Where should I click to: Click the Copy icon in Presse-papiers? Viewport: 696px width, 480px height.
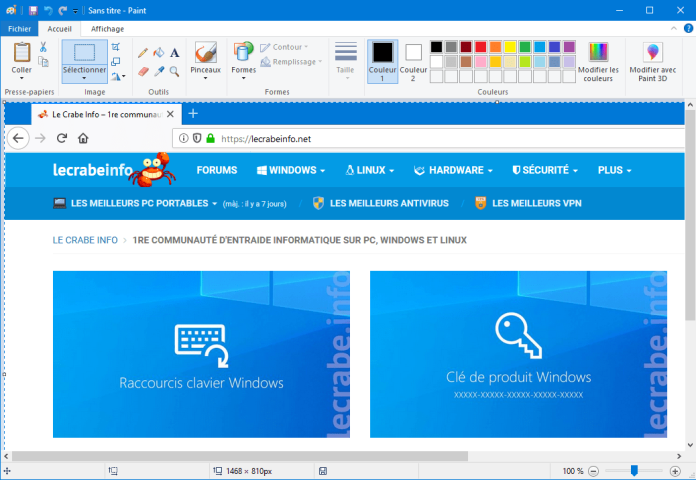(x=43, y=62)
